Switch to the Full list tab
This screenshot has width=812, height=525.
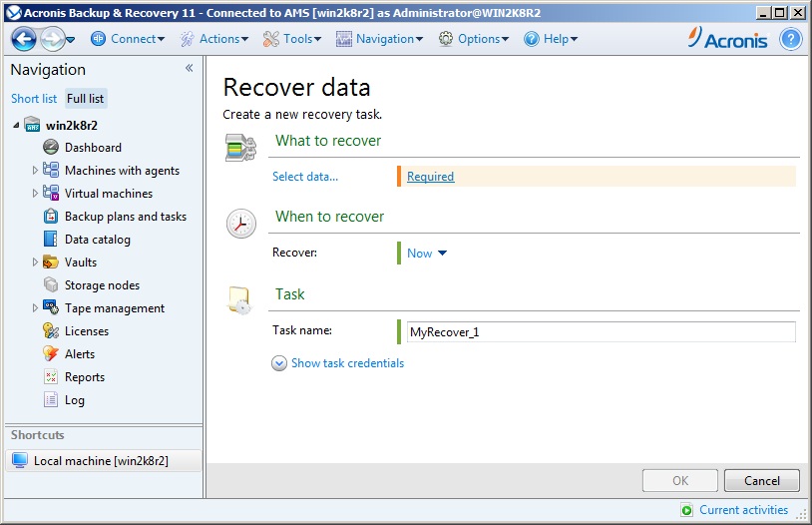pyautogui.click(x=86, y=99)
